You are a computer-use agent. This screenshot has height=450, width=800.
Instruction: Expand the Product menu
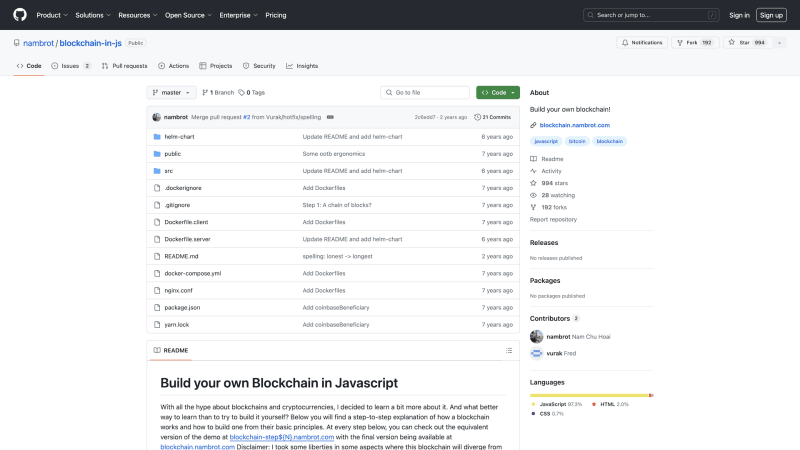pyautogui.click(x=52, y=15)
